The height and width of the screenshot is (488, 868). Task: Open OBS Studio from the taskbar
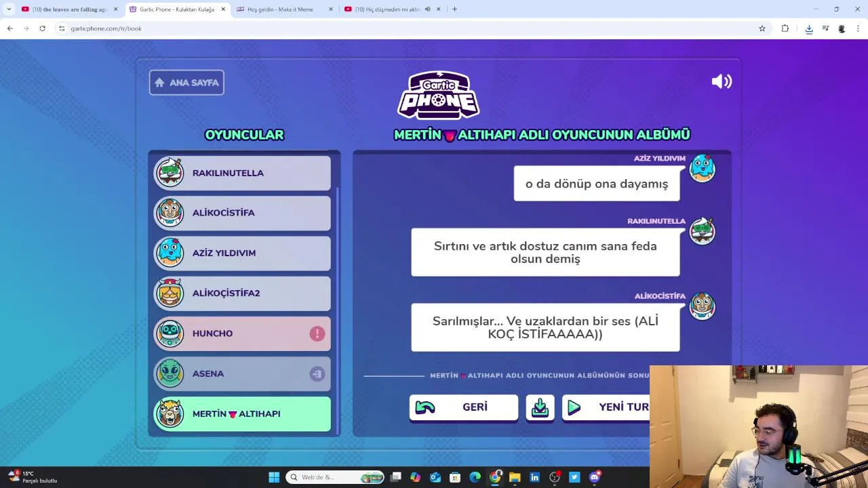pos(555,477)
